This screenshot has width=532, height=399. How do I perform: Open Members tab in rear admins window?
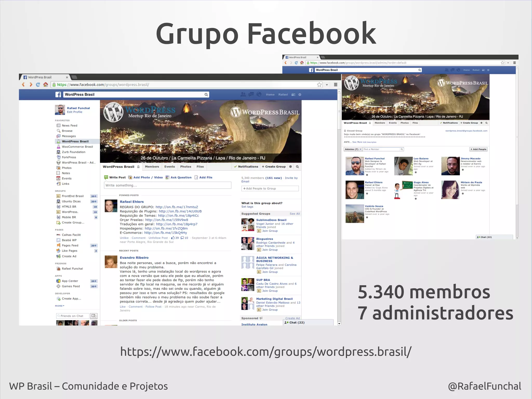pos(380,123)
